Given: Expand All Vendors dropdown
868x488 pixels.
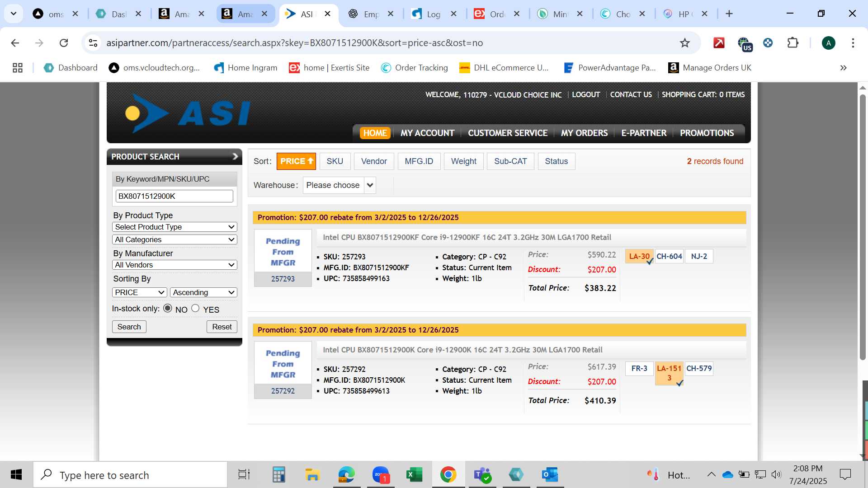Looking at the screenshot, I should click(175, 265).
